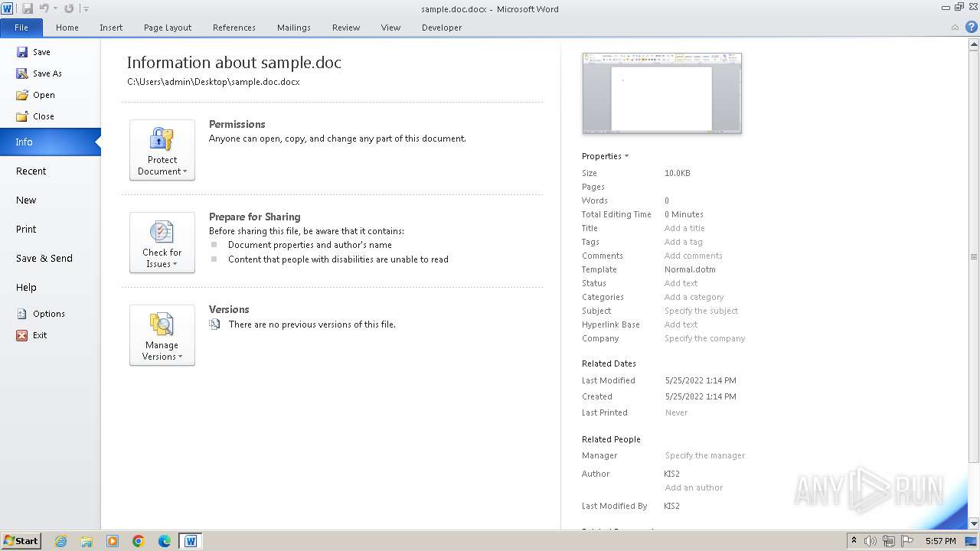Open the Page Layout tab
The width and height of the screenshot is (980, 551).
168,28
